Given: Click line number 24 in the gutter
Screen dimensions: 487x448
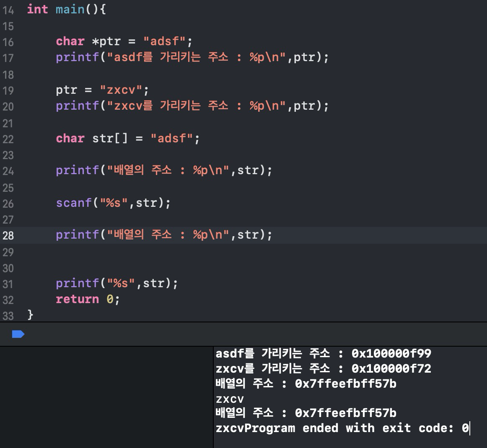Looking at the screenshot, I should pos(8,171).
